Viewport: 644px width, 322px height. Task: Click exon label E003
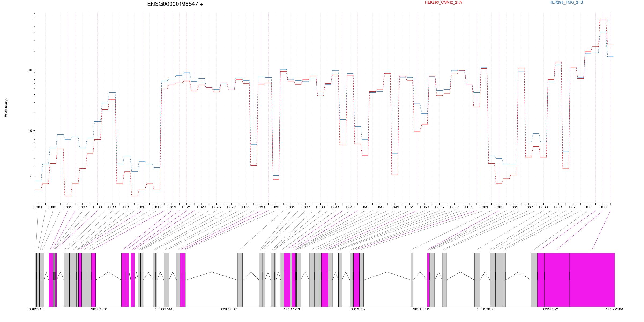[53, 207]
